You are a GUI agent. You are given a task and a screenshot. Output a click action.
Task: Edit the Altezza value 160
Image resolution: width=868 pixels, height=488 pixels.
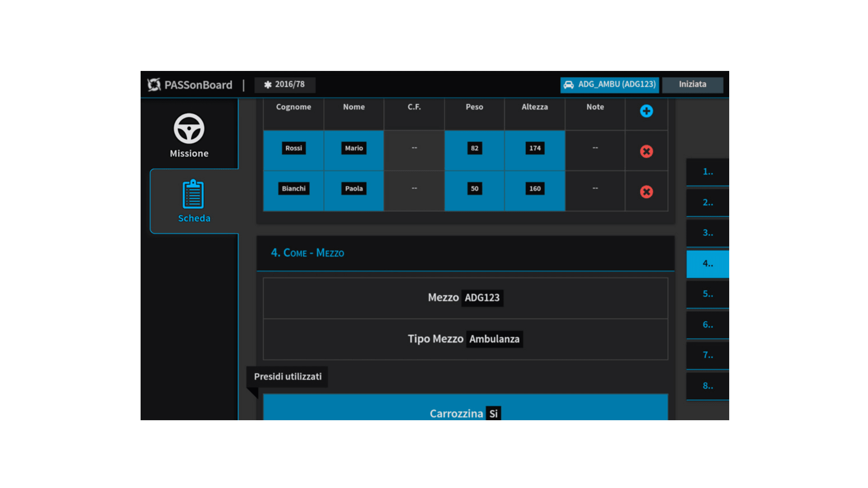point(535,188)
